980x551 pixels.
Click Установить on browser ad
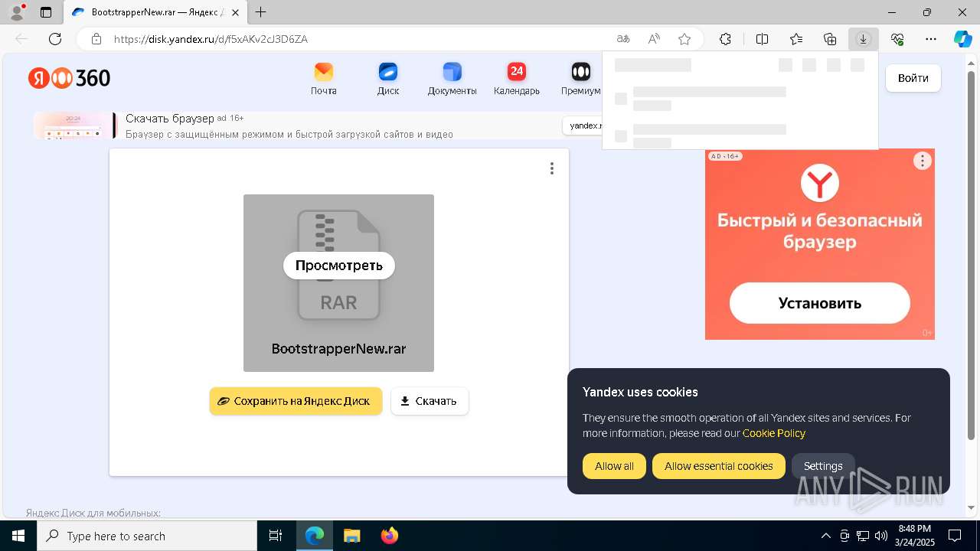(x=819, y=303)
